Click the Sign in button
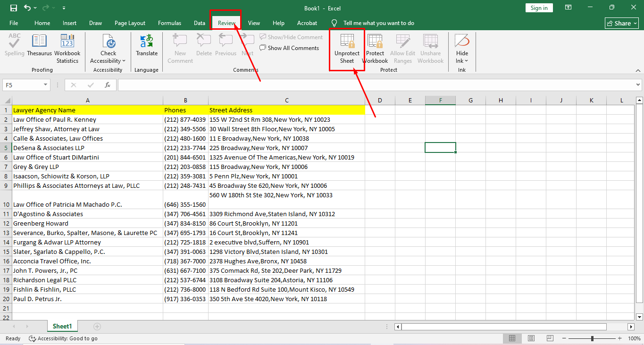Screen dimensions: 644x345 539,8
